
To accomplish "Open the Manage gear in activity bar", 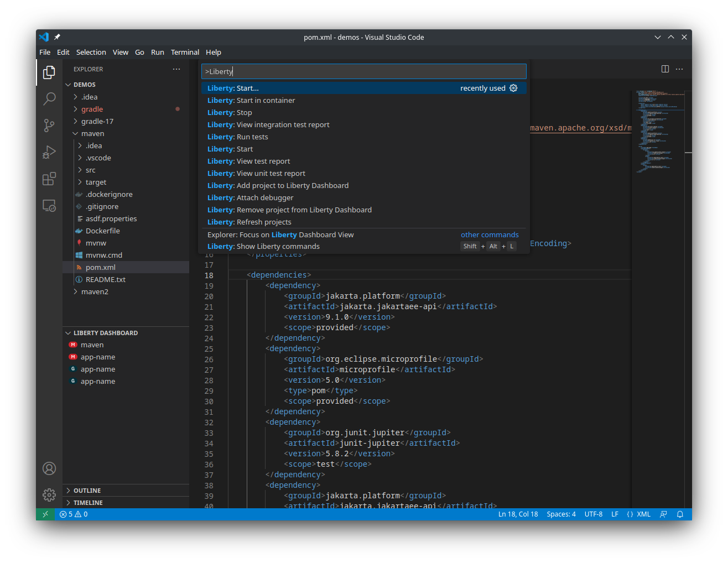I will coord(49,494).
